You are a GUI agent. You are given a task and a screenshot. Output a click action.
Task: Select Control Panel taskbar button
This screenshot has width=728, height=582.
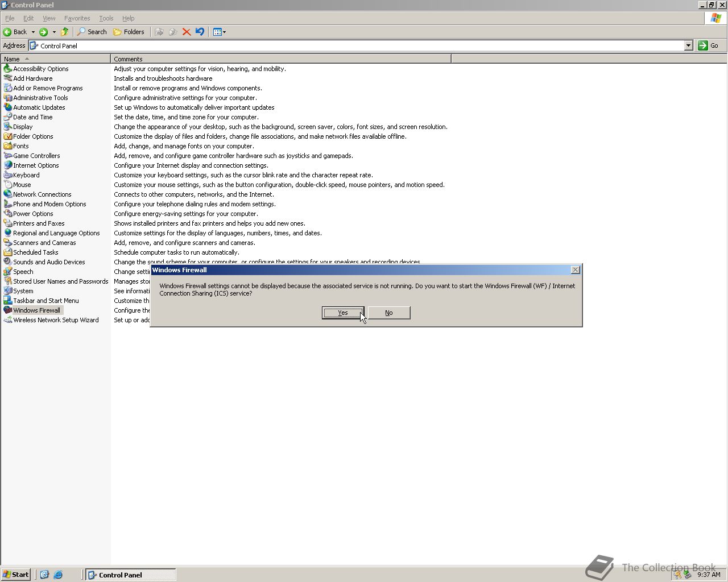click(131, 575)
